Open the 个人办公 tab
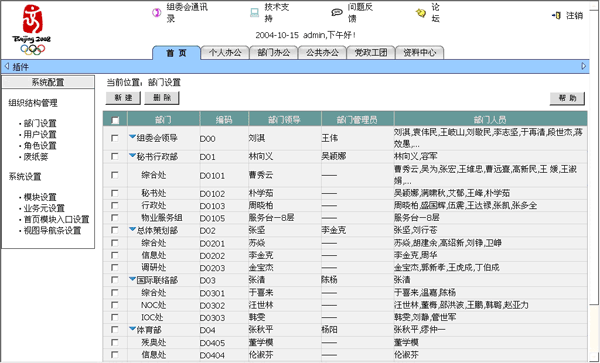 click(225, 53)
